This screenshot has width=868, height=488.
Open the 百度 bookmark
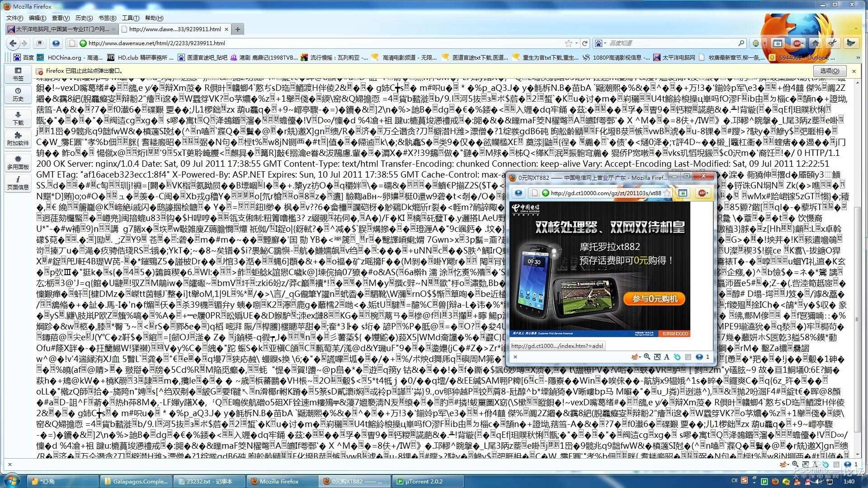24,58
